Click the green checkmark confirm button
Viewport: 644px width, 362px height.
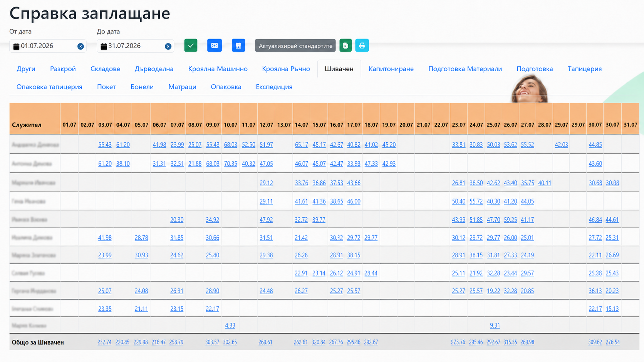pos(191,45)
